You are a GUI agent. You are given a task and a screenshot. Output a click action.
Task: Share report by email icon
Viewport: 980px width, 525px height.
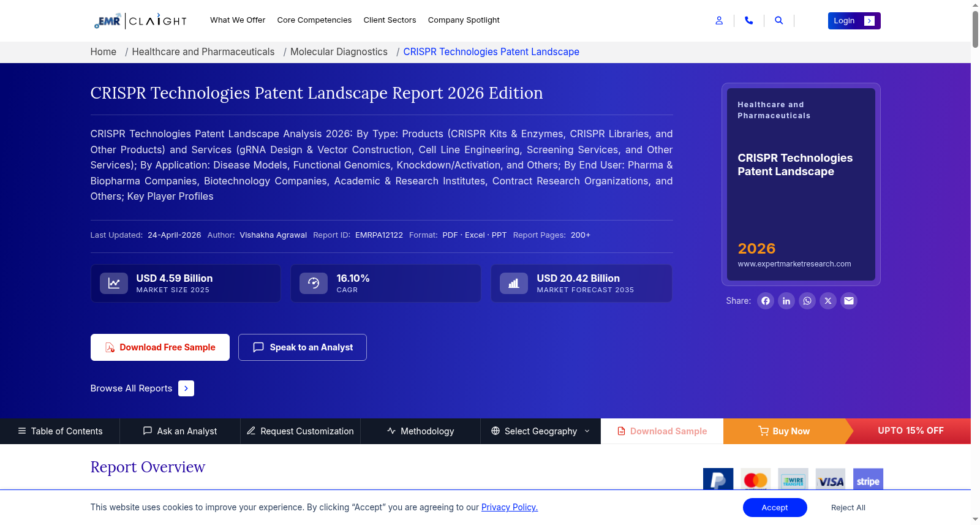pos(849,301)
